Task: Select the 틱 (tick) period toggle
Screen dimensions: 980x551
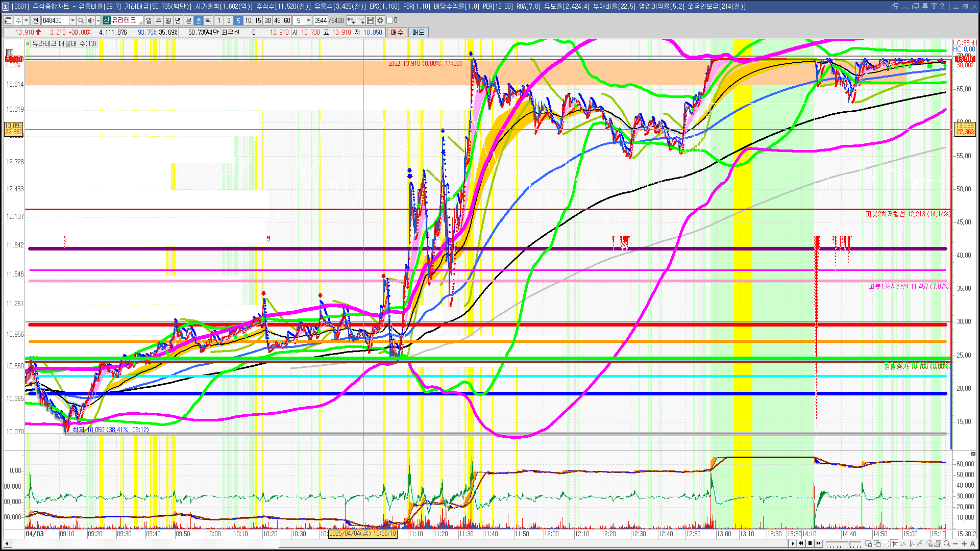Action: (208, 20)
